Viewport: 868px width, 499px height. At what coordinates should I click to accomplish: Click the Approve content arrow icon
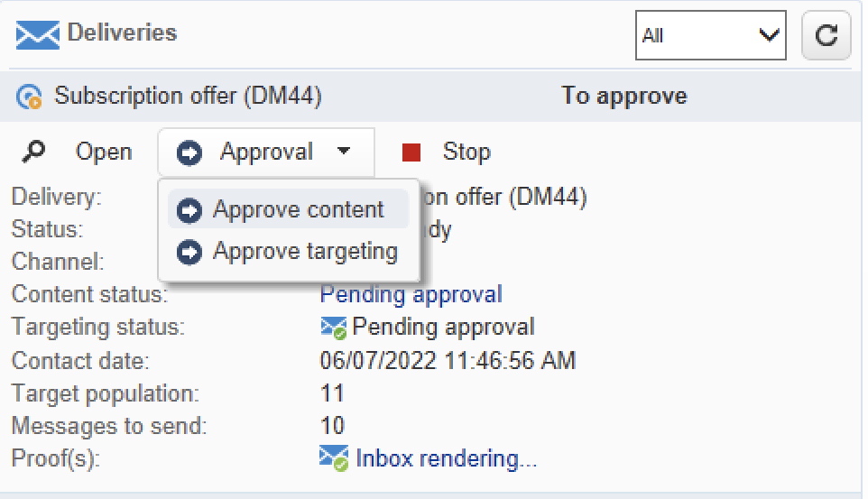click(189, 210)
